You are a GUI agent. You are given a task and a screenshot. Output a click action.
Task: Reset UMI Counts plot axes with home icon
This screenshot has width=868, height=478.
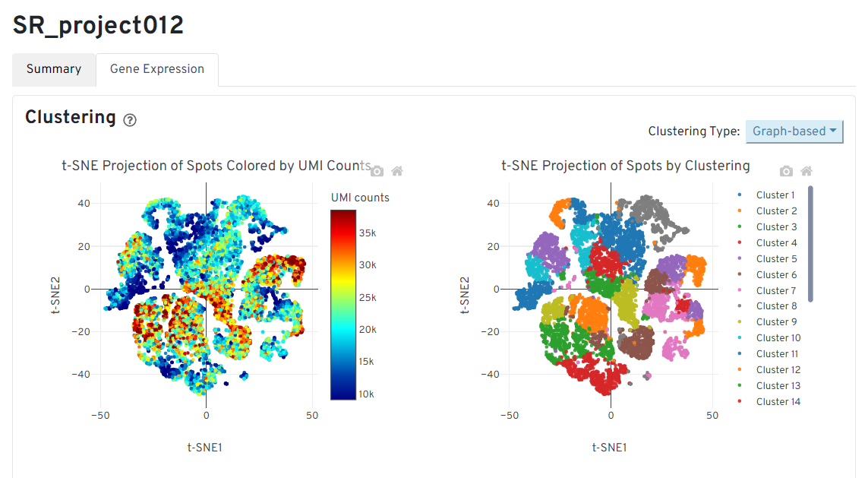(396, 171)
